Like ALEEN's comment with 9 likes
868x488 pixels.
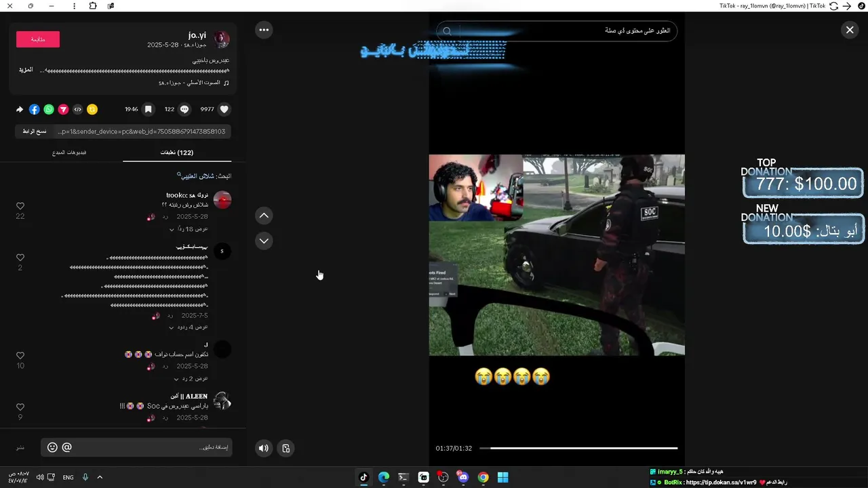[x=20, y=407]
